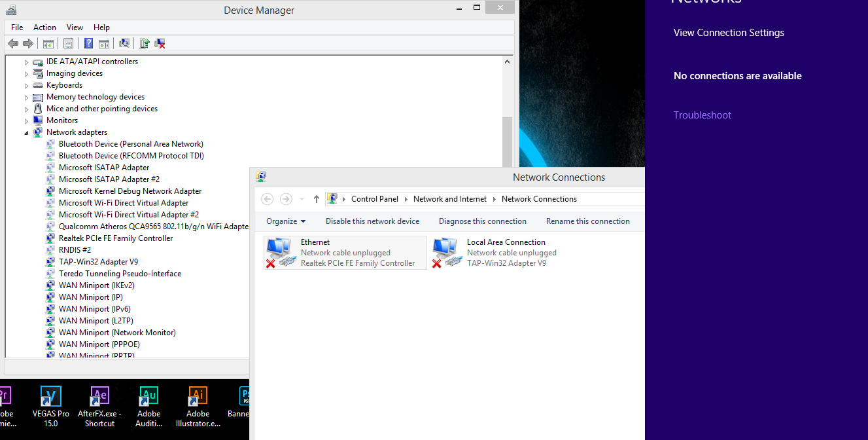
Task: Expand the Monitors device category
Action: (x=27, y=121)
